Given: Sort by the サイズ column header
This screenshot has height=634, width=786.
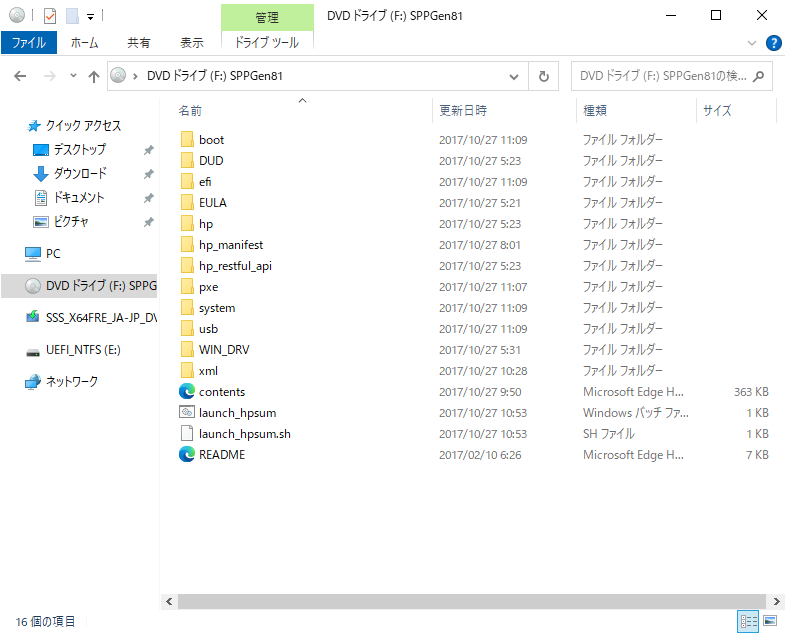Looking at the screenshot, I should (717, 110).
